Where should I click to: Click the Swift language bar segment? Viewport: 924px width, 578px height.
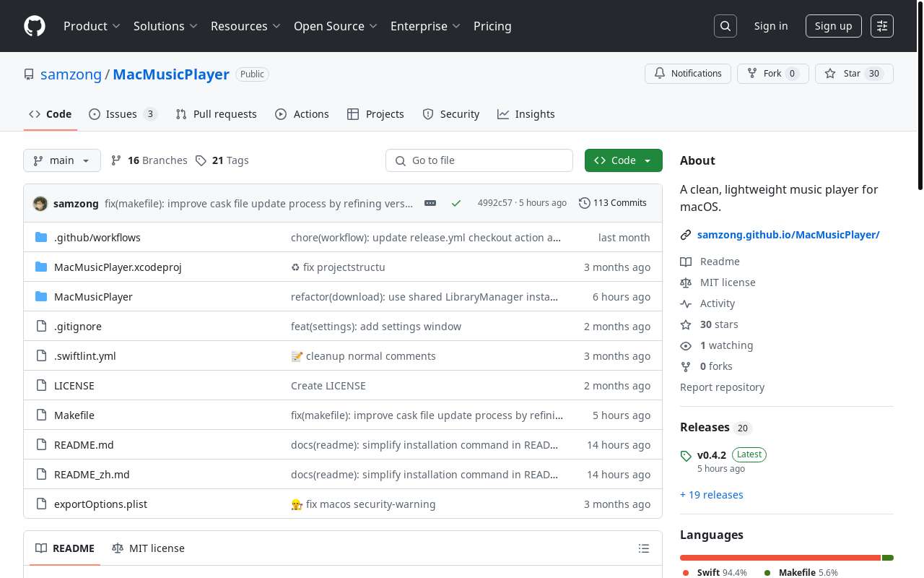click(780, 558)
